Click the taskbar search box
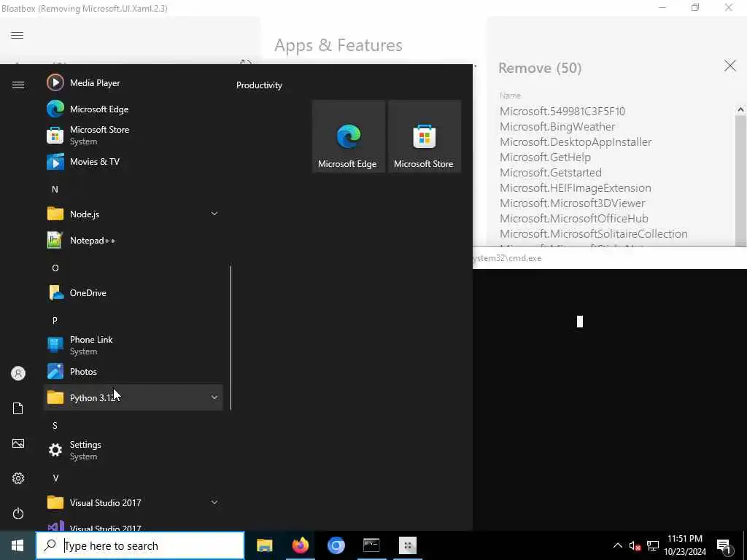Viewport: 747px width, 560px height. (x=140, y=545)
